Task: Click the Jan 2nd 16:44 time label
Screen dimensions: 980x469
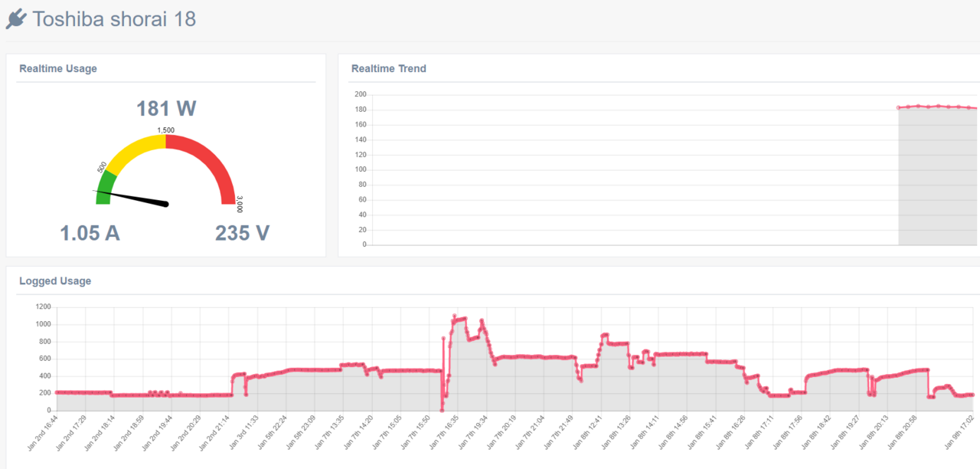Action: (x=43, y=435)
